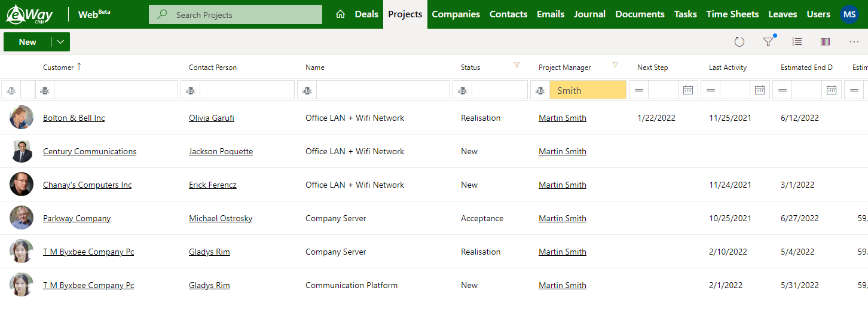Open the filter funnel toolbar icon
The image size is (868, 312).
pyautogui.click(x=768, y=42)
